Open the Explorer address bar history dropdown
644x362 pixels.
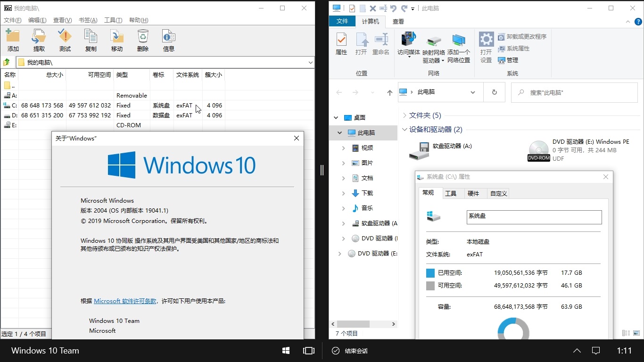[x=473, y=92]
